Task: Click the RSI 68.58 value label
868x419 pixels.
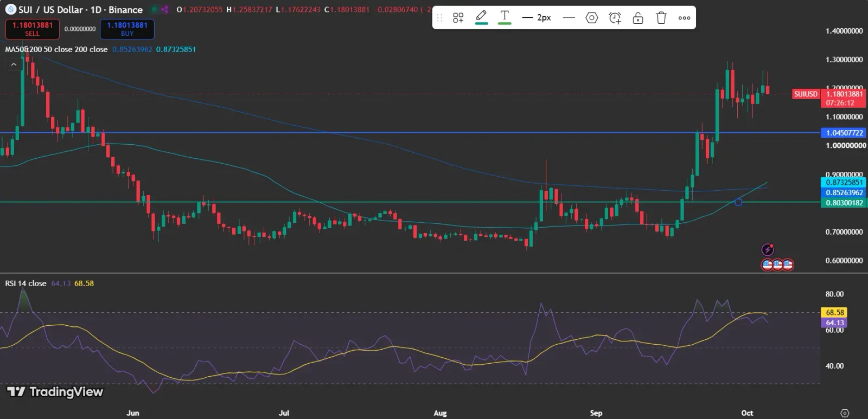Action: pos(835,313)
